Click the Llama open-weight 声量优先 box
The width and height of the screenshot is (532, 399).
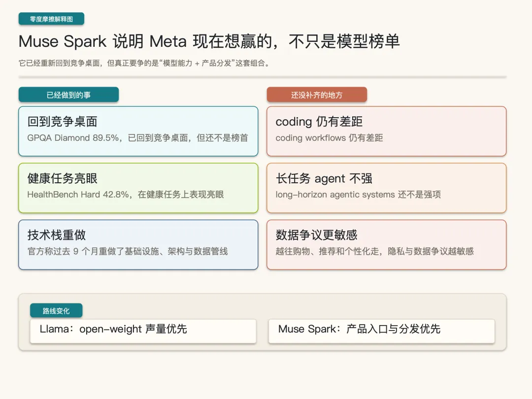[148, 331]
